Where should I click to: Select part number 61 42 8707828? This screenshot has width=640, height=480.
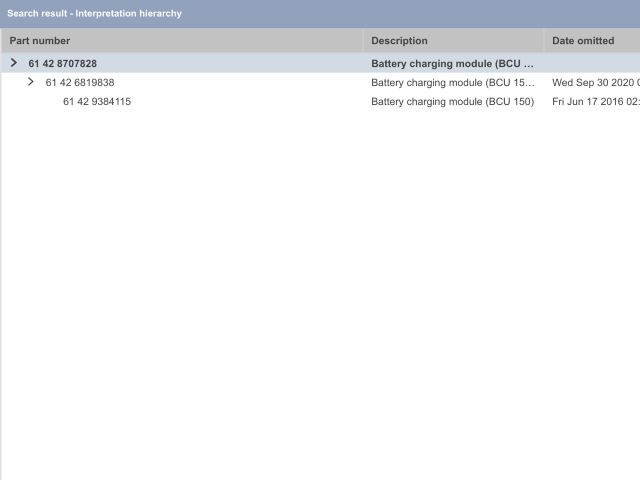click(x=63, y=64)
